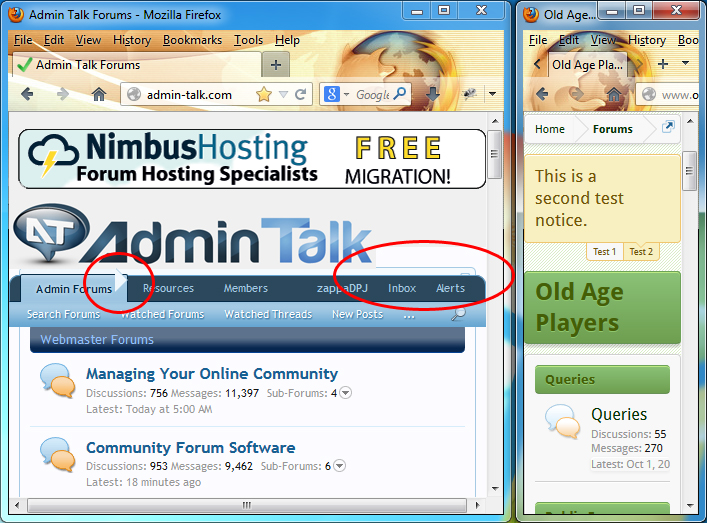Expand hidden sub-navigation items with ellipsis

409,315
